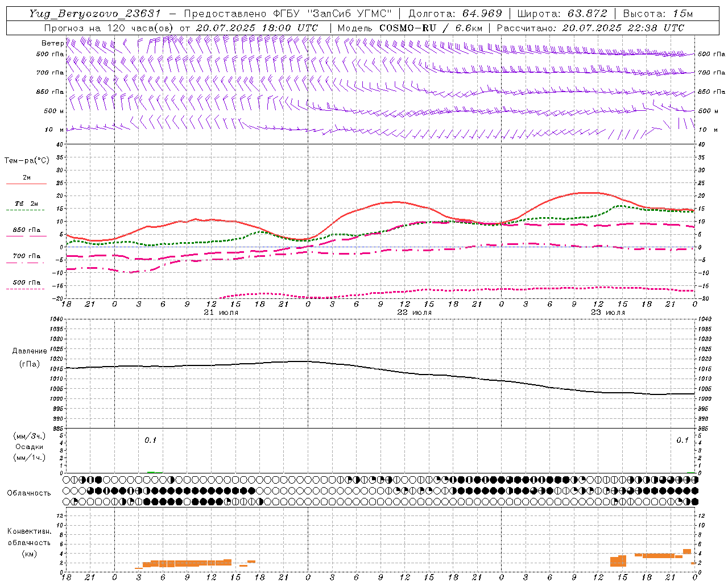Image resolution: width=728 pixels, height=582 pixels.
Task: Click the Облачность cloud cover label
Action: (29, 493)
